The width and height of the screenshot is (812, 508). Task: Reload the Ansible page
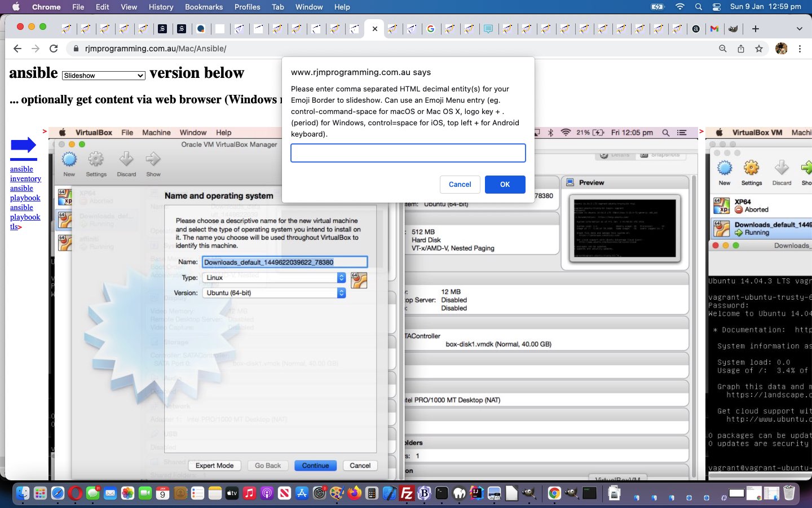coord(54,49)
